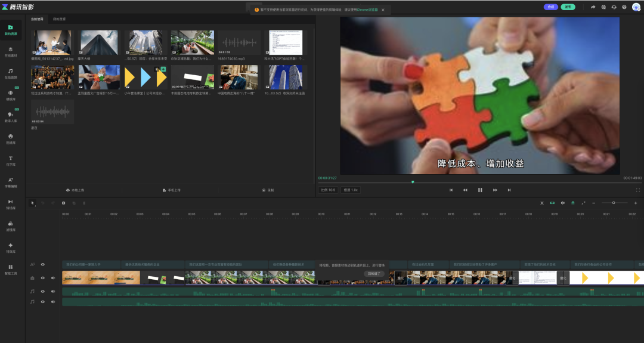Screen dimensions: 644x343
Task: Mute the first audio track
Action: (x=53, y=292)
